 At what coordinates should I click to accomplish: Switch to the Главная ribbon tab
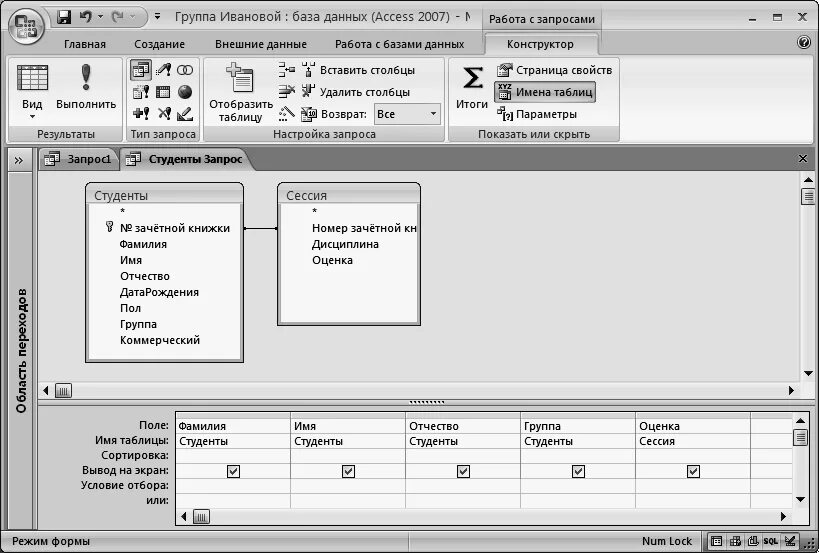click(85, 44)
